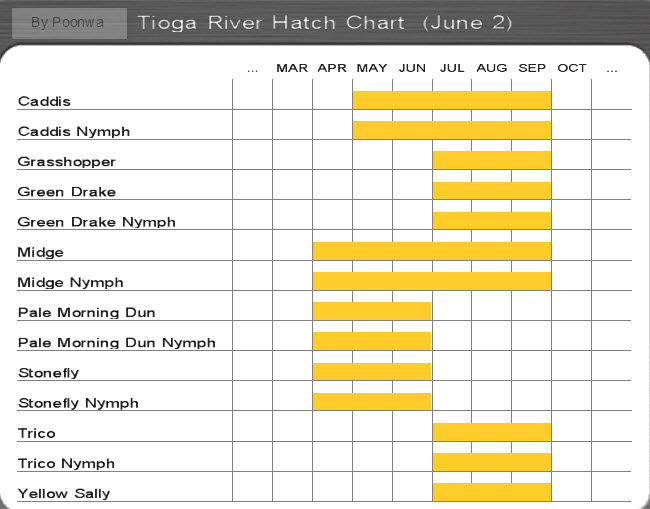Select the Caddis Nymph row label
650x509 pixels.
point(74,131)
